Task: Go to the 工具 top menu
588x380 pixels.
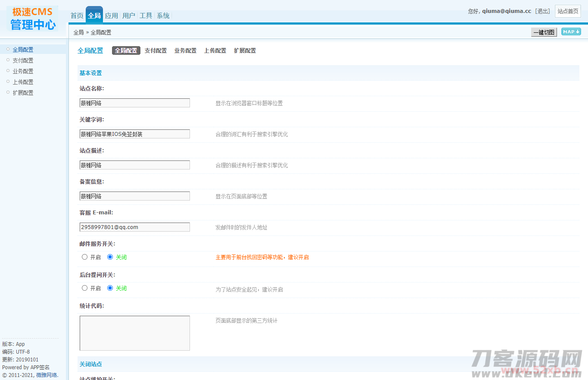Action: click(146, 16)
